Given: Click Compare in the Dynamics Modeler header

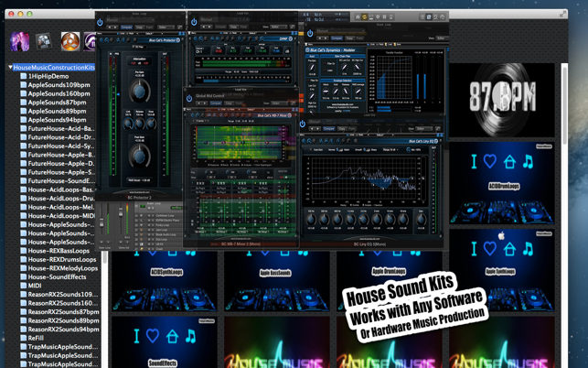Looking at the screenshot, I should (337, 38).
